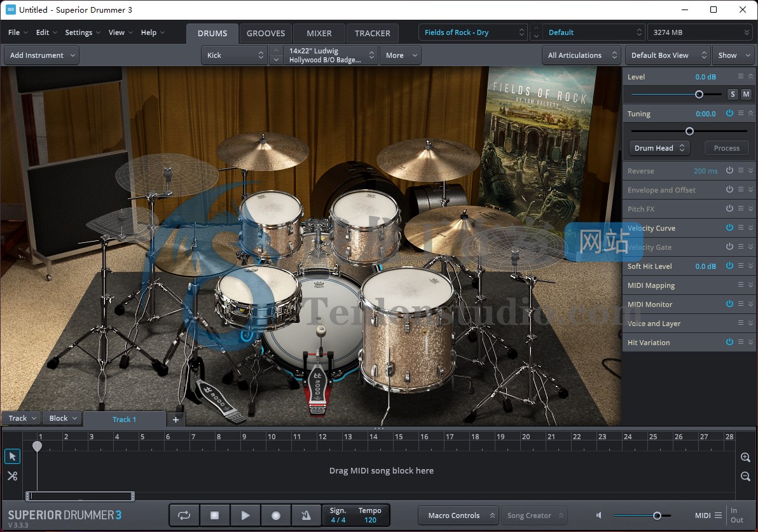
Task: Open the 14x22" Ludwig drum model dropdown
Action: click(329, 55)
